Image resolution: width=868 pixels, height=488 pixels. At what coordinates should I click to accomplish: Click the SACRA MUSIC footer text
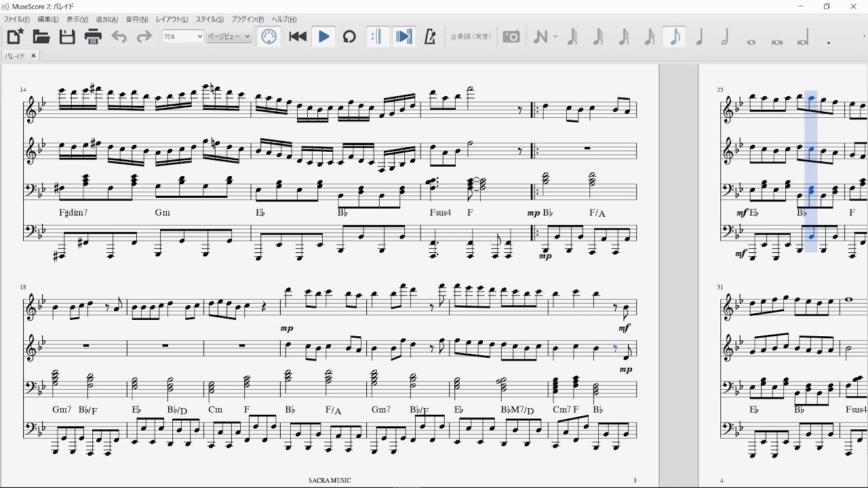pos(330,481)
